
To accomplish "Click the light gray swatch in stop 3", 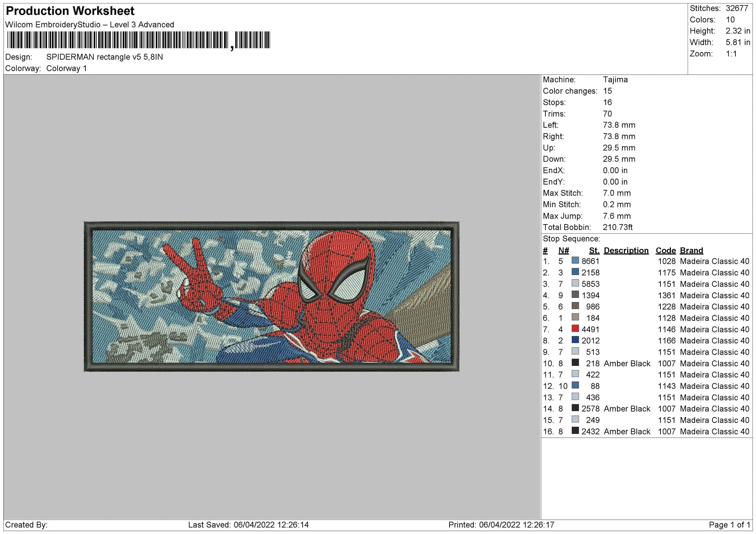I will pos(575,283).
